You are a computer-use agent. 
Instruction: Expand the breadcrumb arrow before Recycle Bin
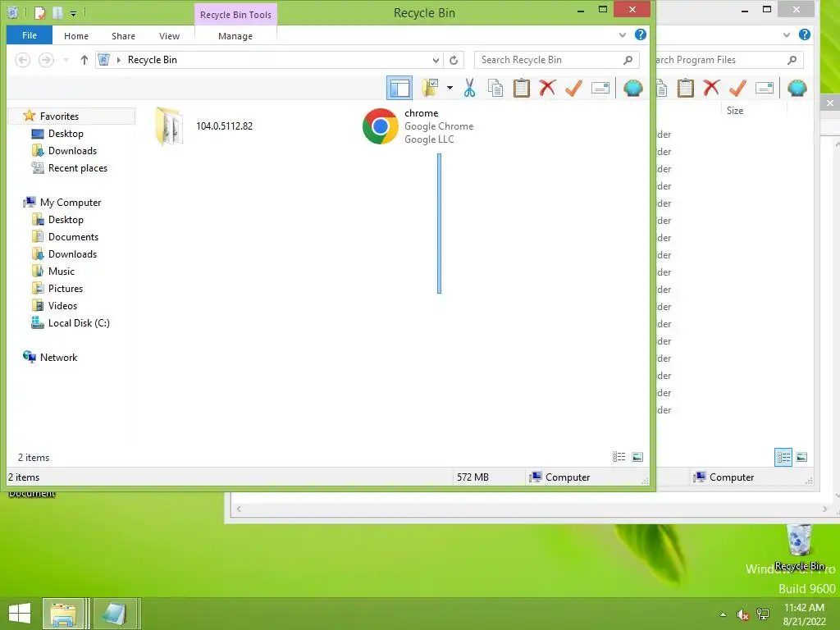pos(118,60)
